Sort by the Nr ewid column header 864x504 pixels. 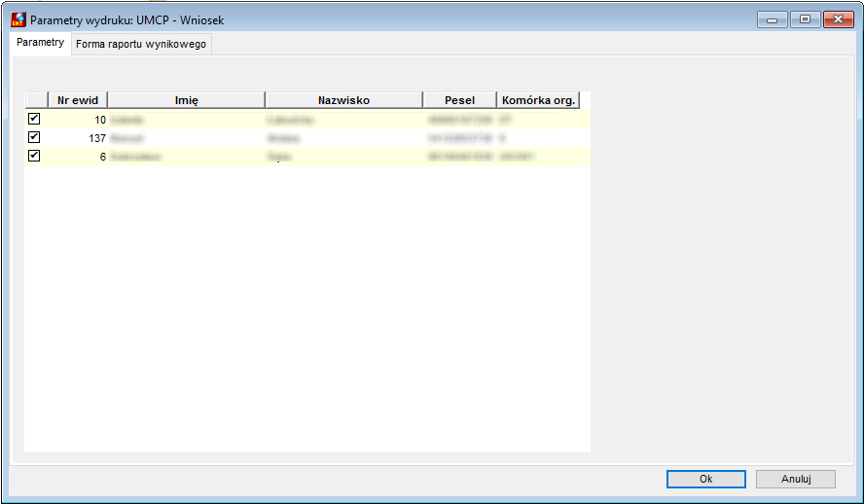78,100
